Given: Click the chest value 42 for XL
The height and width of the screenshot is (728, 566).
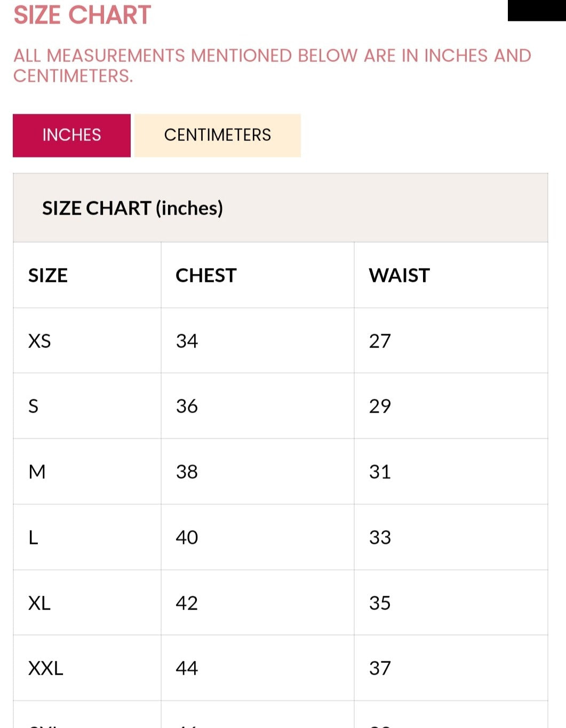Looking at the screenshot, I should 187,603.
